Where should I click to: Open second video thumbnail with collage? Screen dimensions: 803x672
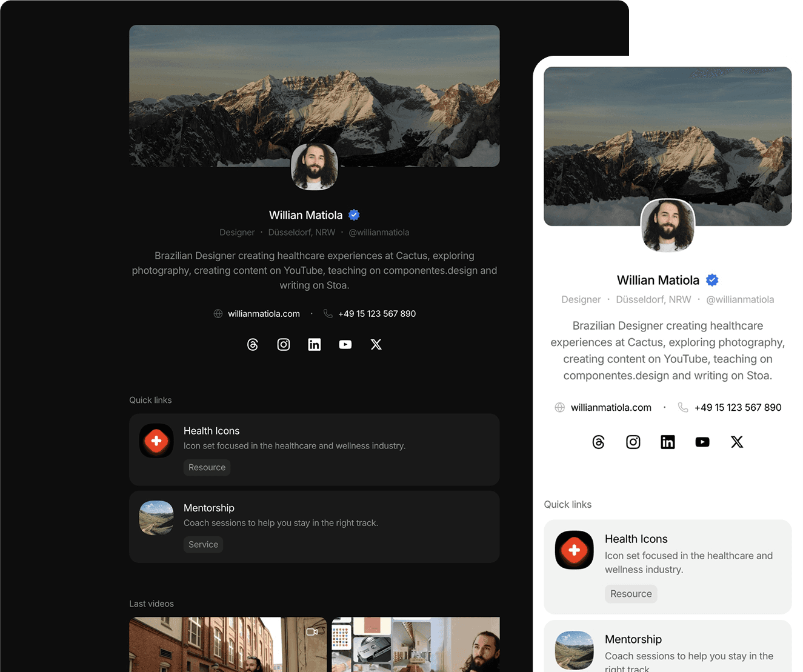point(416,645)
